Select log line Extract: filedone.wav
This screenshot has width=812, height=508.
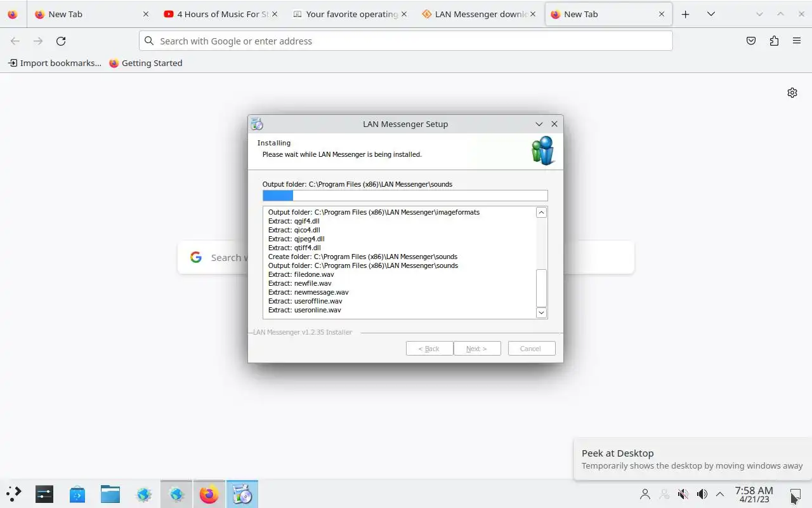tap(301, 274)
